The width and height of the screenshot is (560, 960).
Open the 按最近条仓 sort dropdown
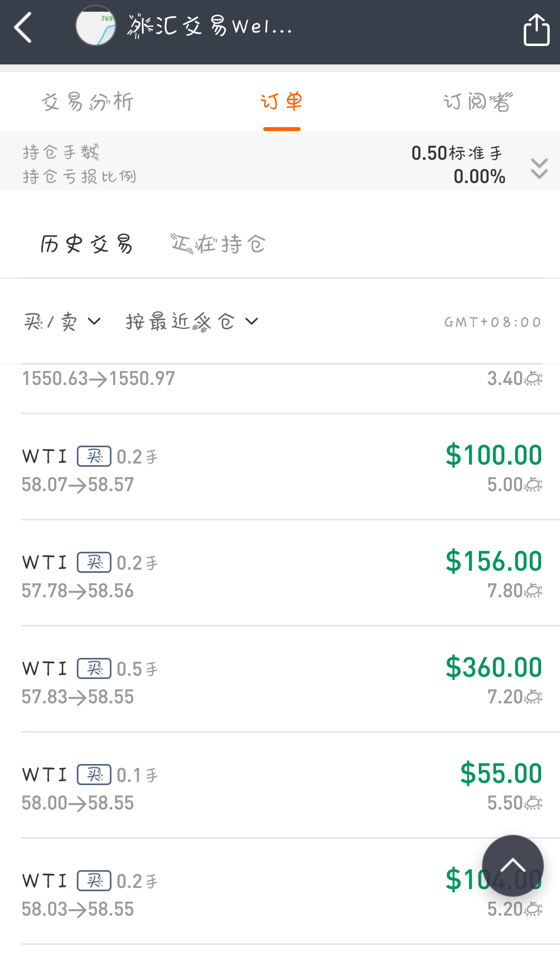pyautogui.click(x=192, y=322)
